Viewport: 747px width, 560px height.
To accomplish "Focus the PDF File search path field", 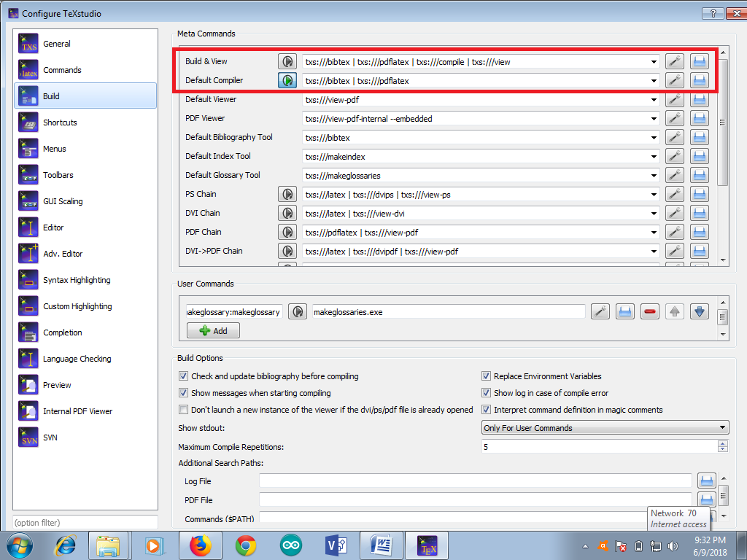I will (476, 500).
